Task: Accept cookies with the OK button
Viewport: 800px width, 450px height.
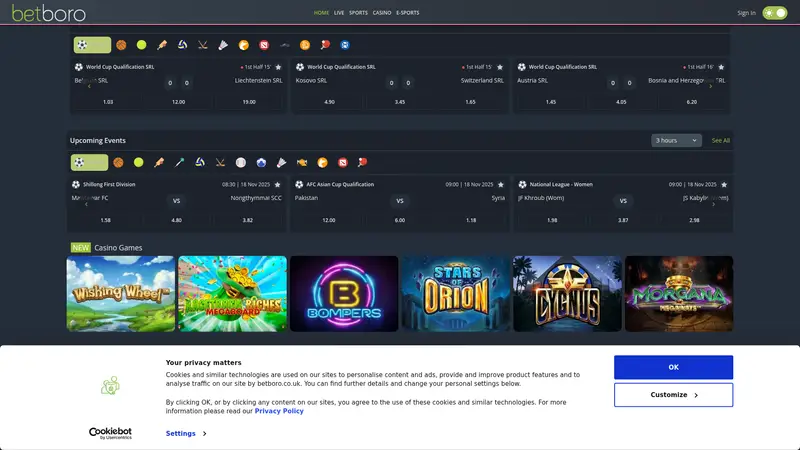Action: click(673, 367)
